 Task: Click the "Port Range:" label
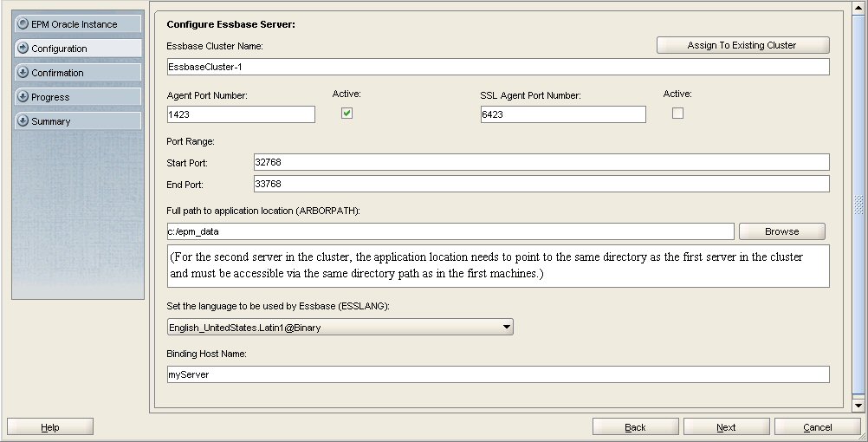pos(191,141)
